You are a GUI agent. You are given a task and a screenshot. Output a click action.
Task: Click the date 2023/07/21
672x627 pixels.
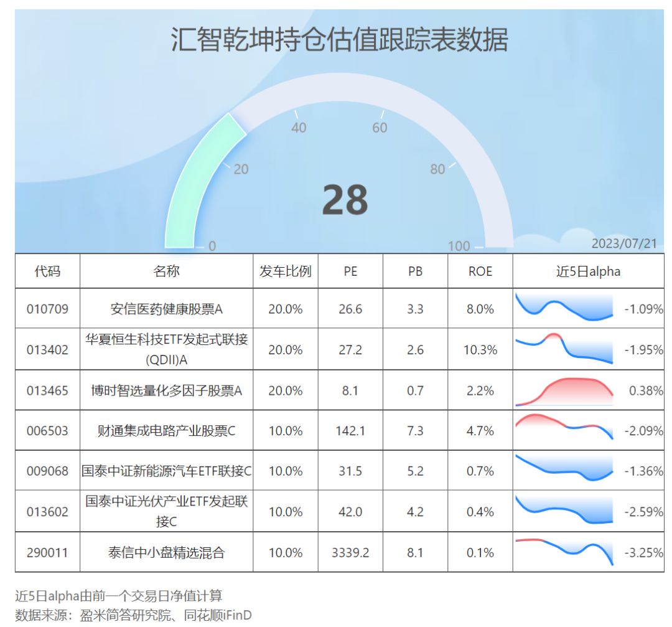coord(624,243)
